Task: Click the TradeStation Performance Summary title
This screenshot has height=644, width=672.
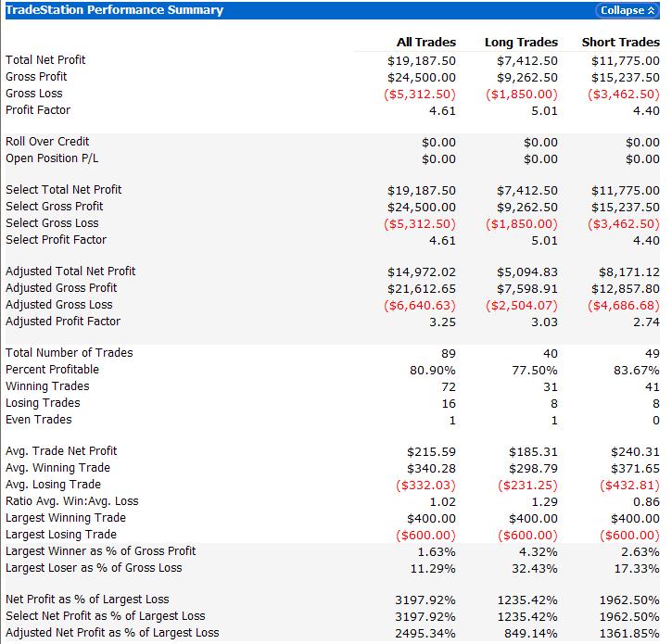Action: point(114,10)
